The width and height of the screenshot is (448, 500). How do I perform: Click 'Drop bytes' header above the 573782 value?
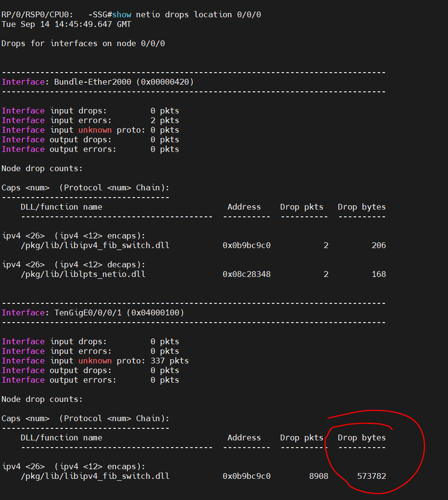(x=362, y=438)
